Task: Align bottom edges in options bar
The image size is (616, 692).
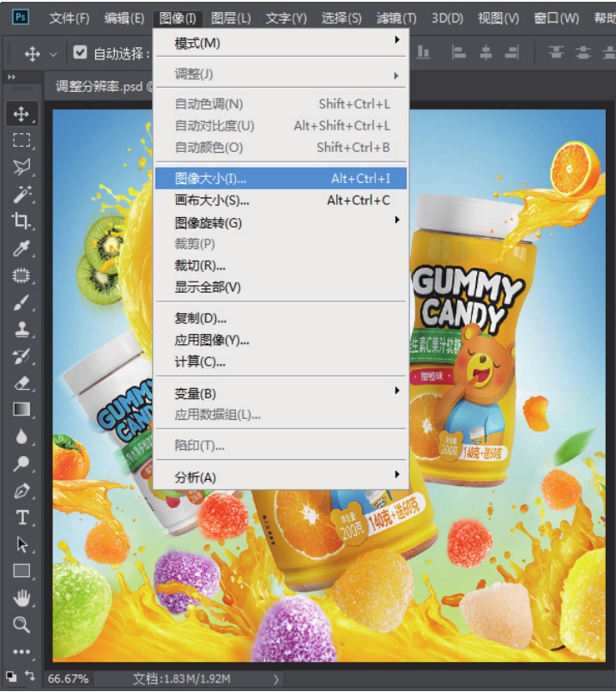Action: pos(423,52)
